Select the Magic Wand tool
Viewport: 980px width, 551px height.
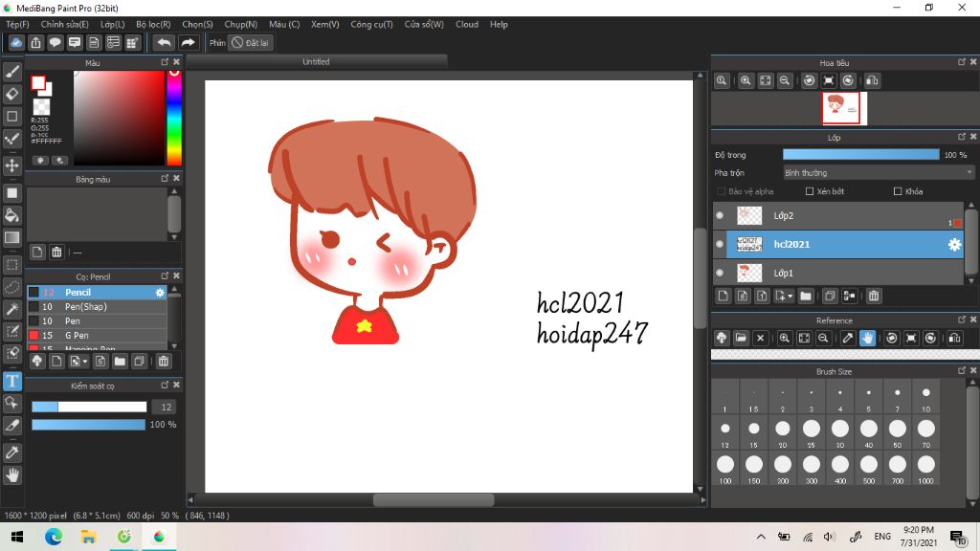click(11, 309)
